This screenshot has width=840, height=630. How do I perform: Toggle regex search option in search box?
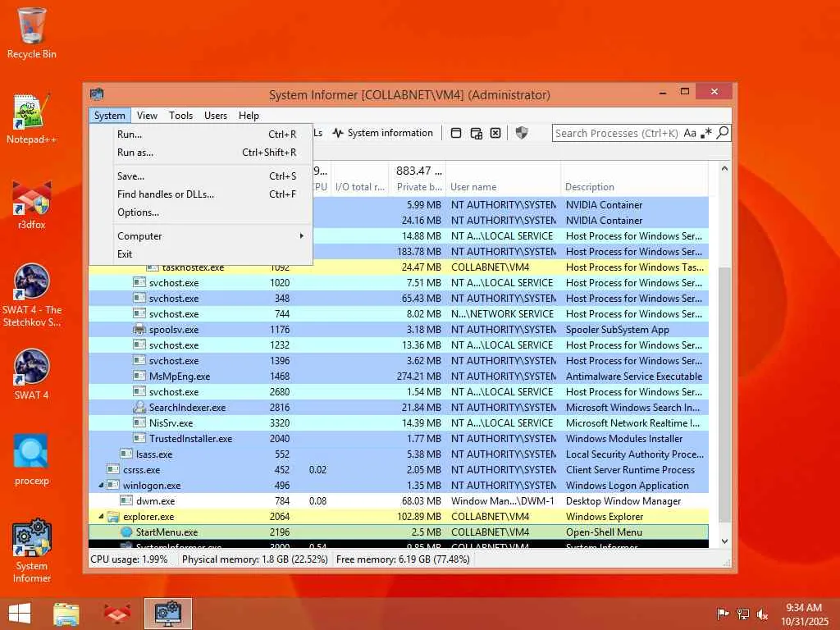pos(706,133)
